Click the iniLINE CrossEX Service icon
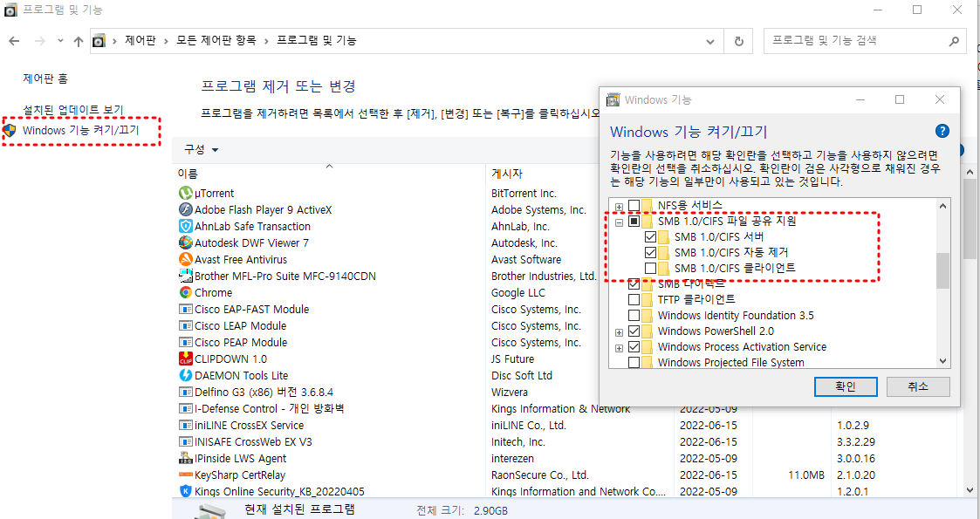980x519 pixels. tap(186, 426)
